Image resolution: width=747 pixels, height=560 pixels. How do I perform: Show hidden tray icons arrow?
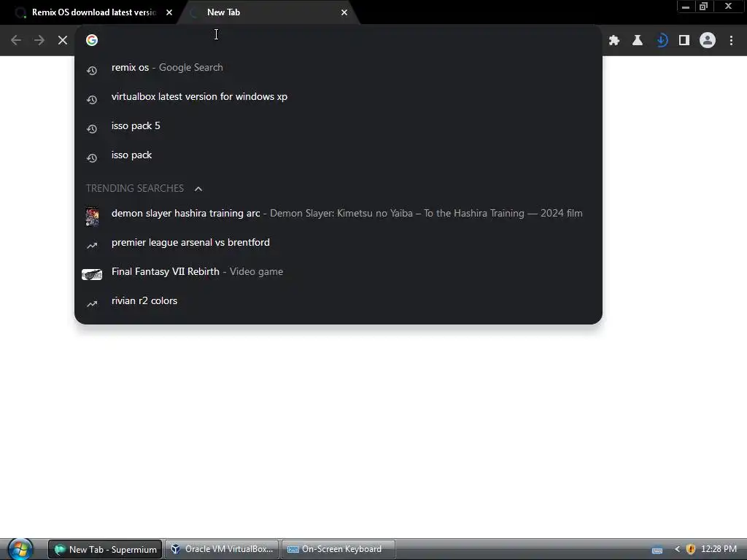(x=677, y=550)
